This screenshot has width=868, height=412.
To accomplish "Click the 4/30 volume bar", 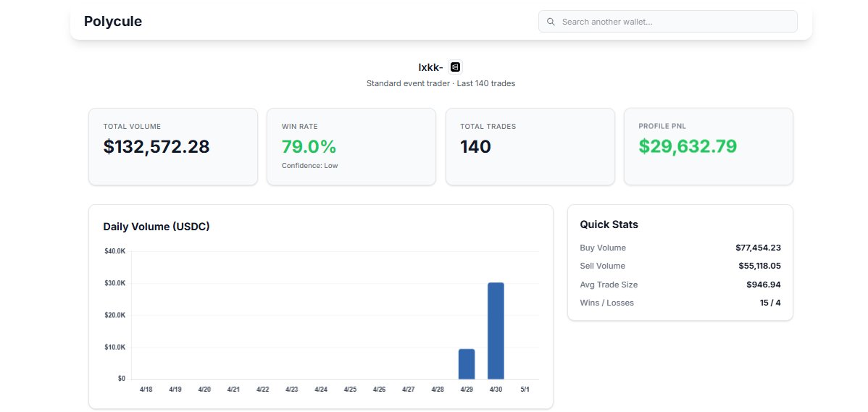I will (496, 331).
